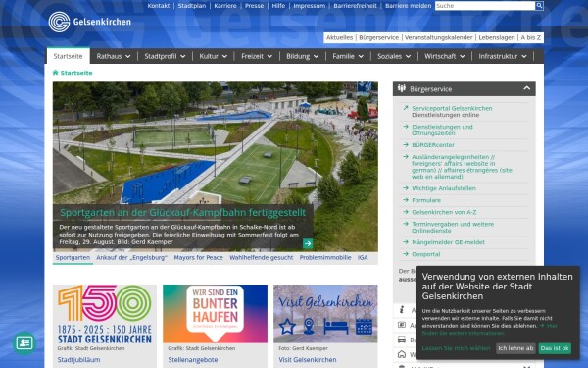
Task: Click external link arrow beside Serviceportal Gelsenkirchen
Action: point(406,108)
